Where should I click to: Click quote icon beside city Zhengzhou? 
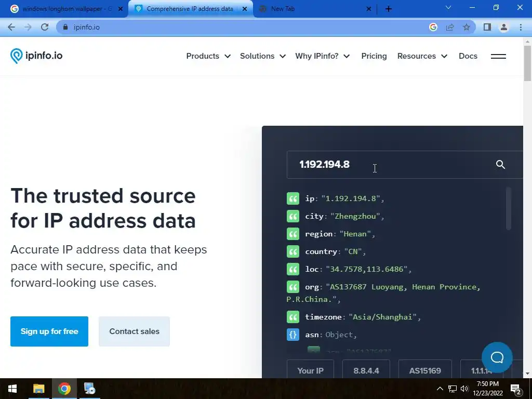pyautogui.click(x=293, y=216)
